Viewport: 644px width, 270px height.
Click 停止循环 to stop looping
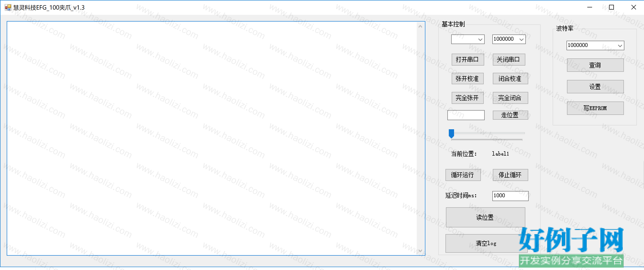pos(510,175)
